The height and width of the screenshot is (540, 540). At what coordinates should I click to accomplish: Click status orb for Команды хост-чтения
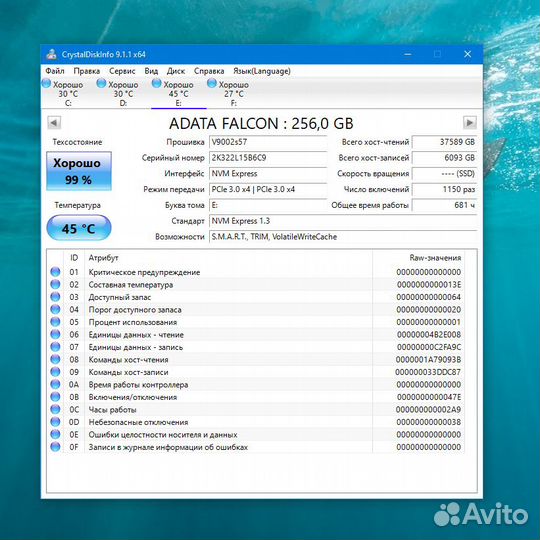tap(55, 359)
